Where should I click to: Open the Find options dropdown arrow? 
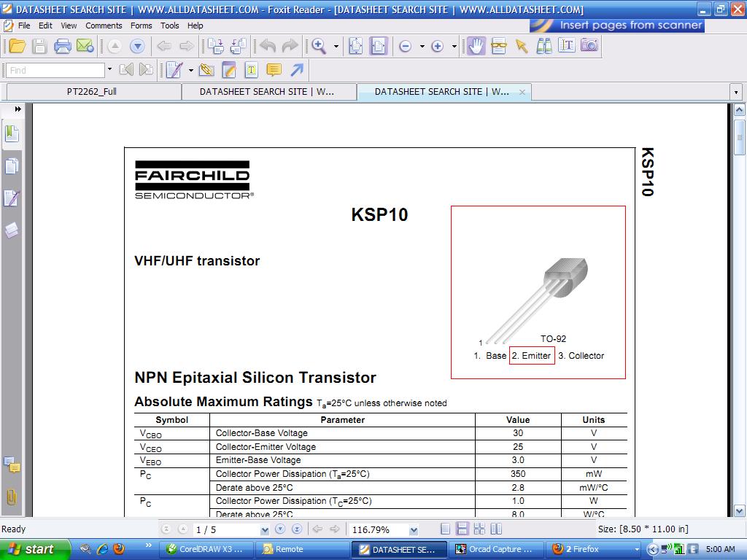[109, 69]
